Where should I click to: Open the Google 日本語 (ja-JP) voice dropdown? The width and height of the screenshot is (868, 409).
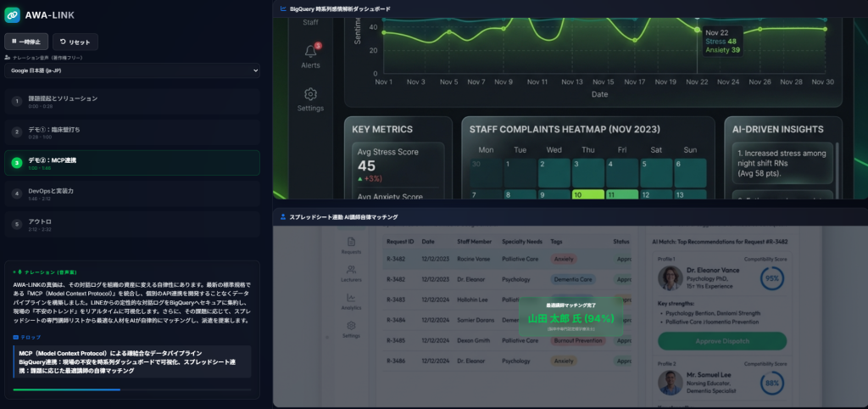tap(132, 70)
